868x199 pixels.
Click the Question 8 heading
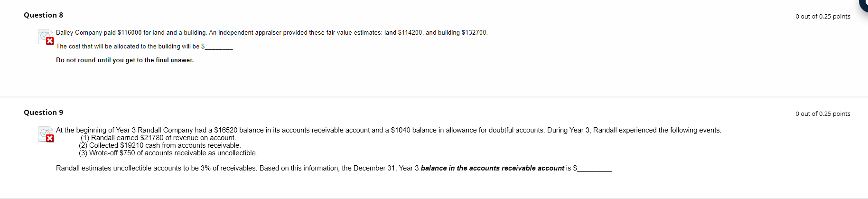pyautogui.click(x=43, y=15)
